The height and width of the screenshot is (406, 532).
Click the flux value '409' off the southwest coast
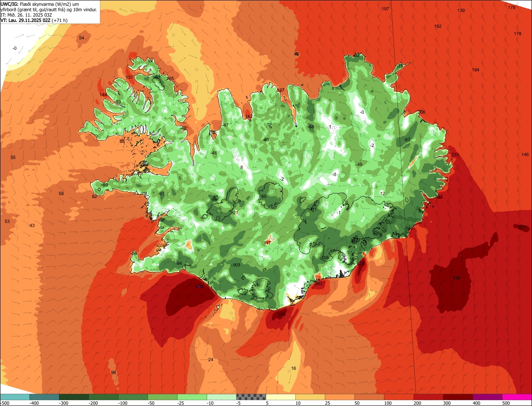click(x=199, y=287)
